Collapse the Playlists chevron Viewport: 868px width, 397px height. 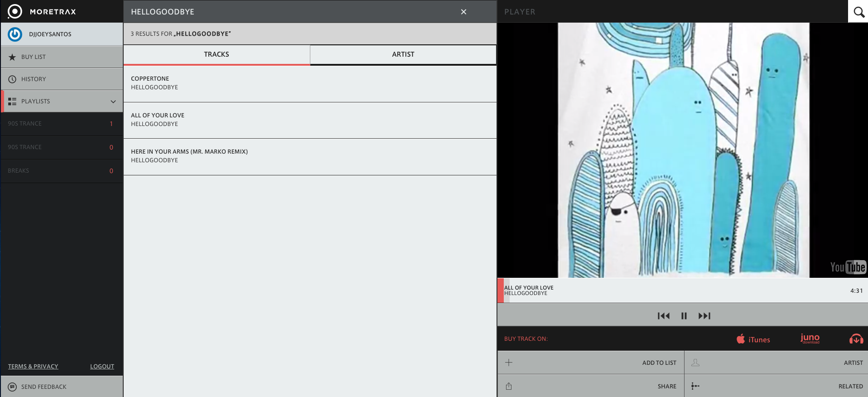[x=113, y=102]
